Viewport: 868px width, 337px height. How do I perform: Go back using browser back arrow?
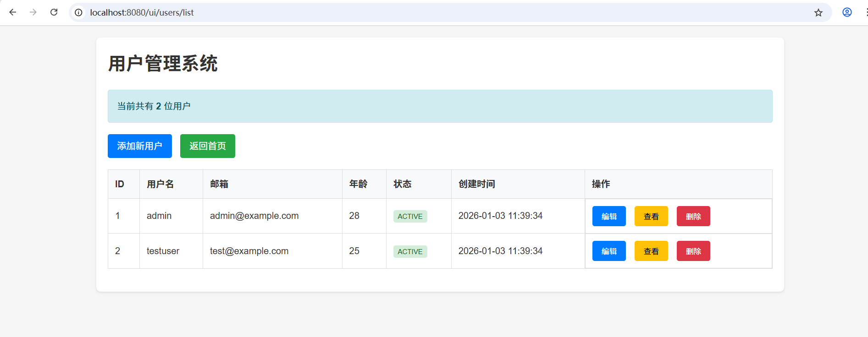point(13,12)
